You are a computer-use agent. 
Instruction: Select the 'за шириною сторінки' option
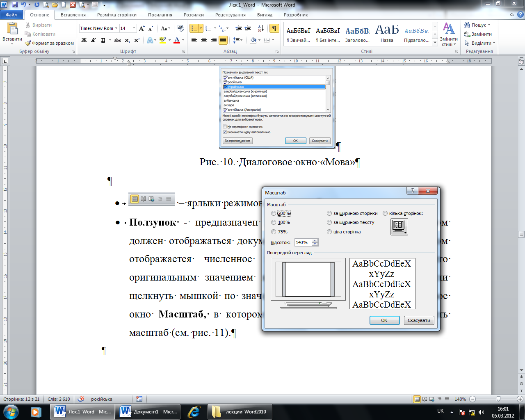(x=329, y=213)
